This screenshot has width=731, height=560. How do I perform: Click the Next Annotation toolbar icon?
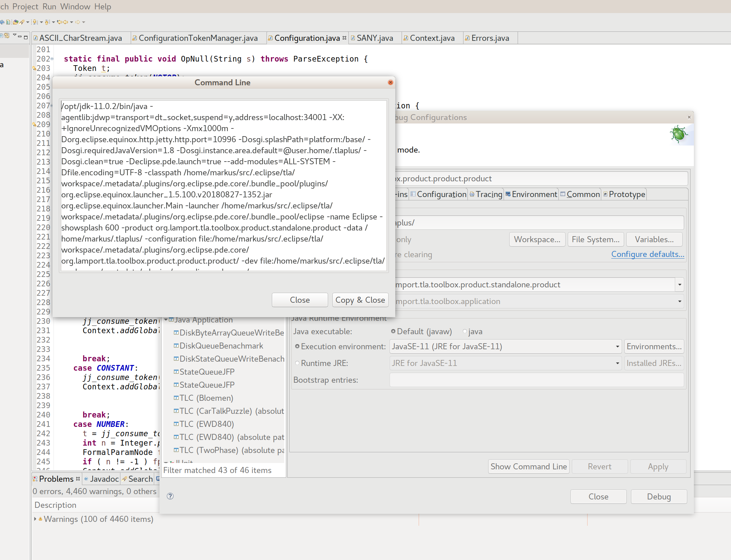[35, 22]
